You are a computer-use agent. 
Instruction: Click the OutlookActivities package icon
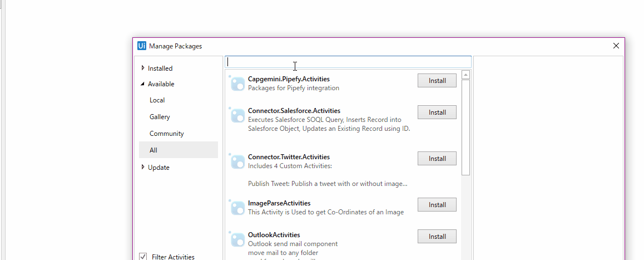[x=237, y=239]
